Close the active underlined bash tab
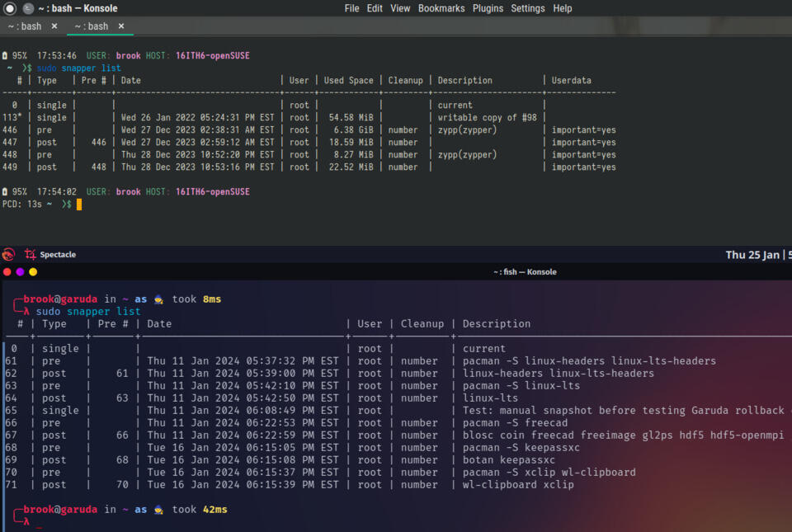 tap(121, 26)
